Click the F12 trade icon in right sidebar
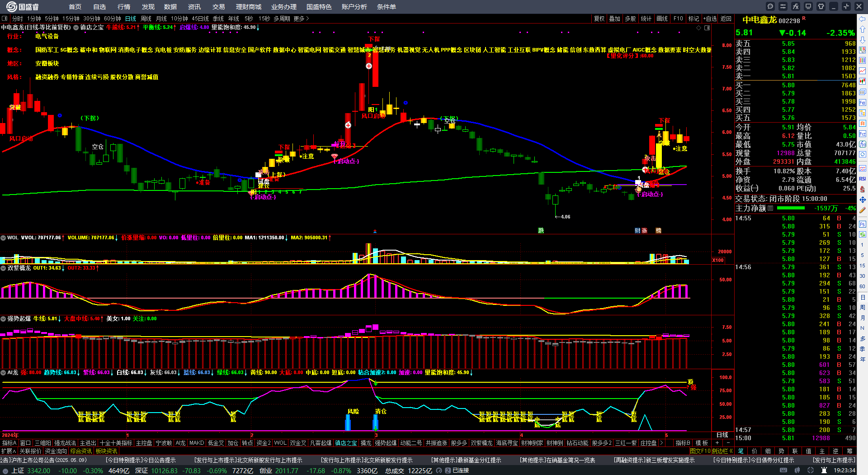Screen dimensions: 868x475 point(863,133)
